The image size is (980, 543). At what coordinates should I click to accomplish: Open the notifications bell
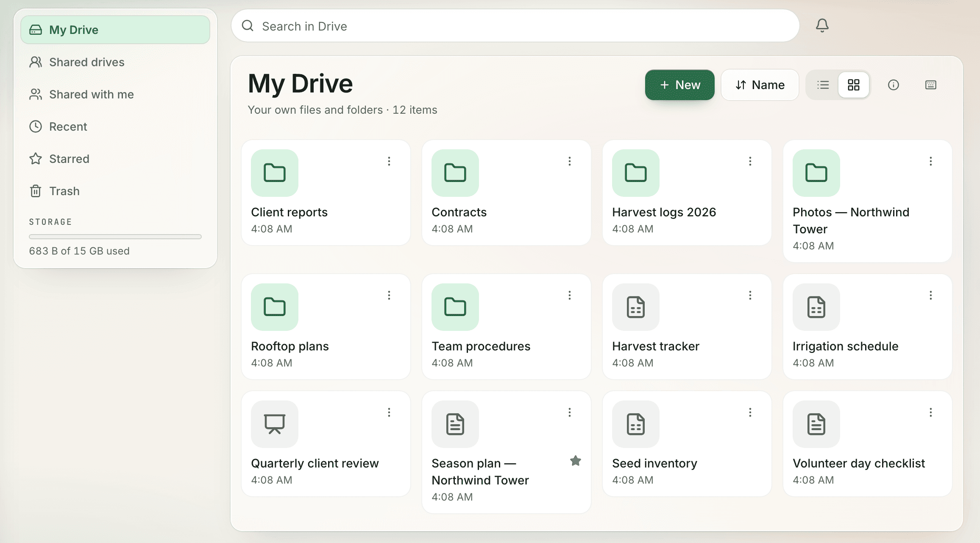tap(822, 26)
